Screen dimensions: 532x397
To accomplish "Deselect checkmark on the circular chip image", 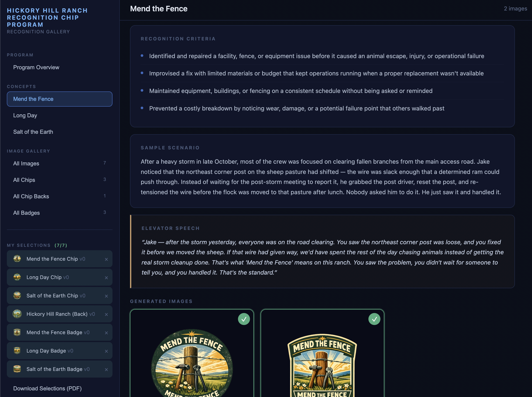I will click(244, 319).
